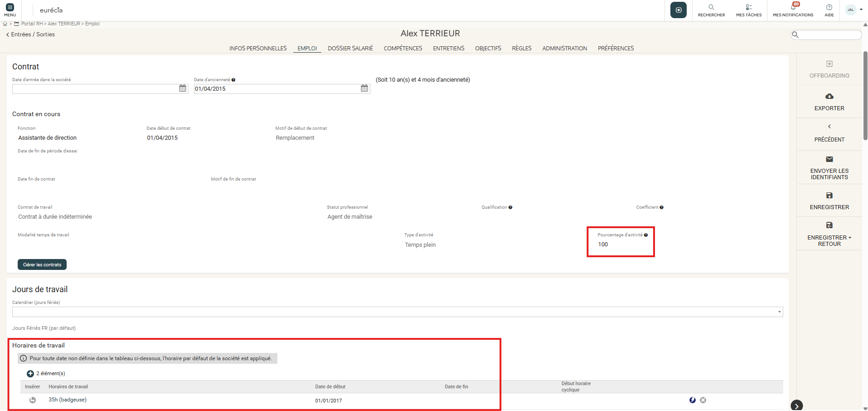Open Mes Notifications bell icon

pyautogui.click(x=793, y=8)
